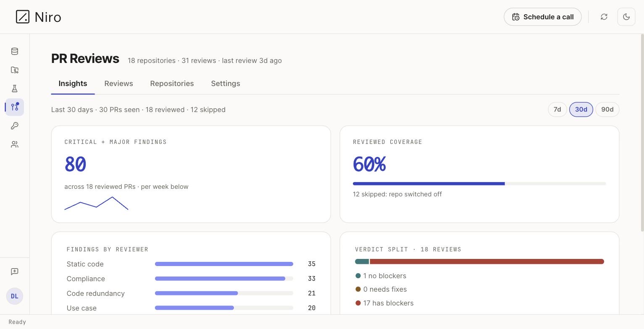Click the reviewed coverage progress bar
The image size is (644, 329).
click(x=479, y=184)
